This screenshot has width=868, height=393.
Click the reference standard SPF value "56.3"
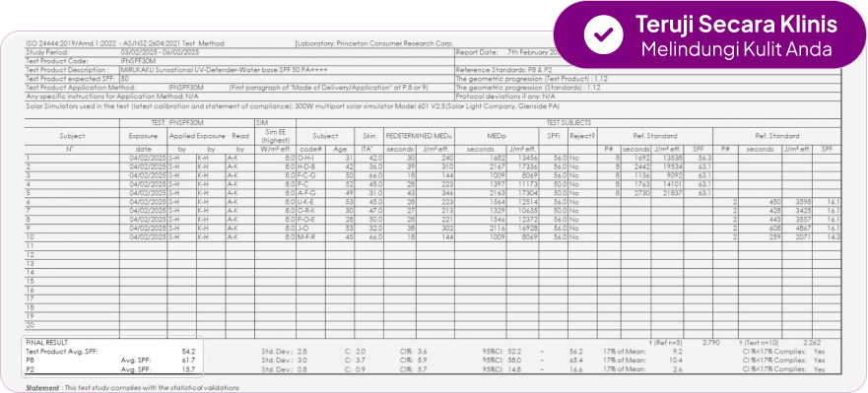704,159
